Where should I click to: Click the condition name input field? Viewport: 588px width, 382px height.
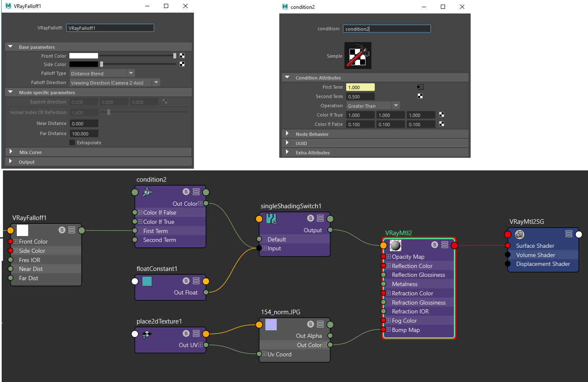387,29
